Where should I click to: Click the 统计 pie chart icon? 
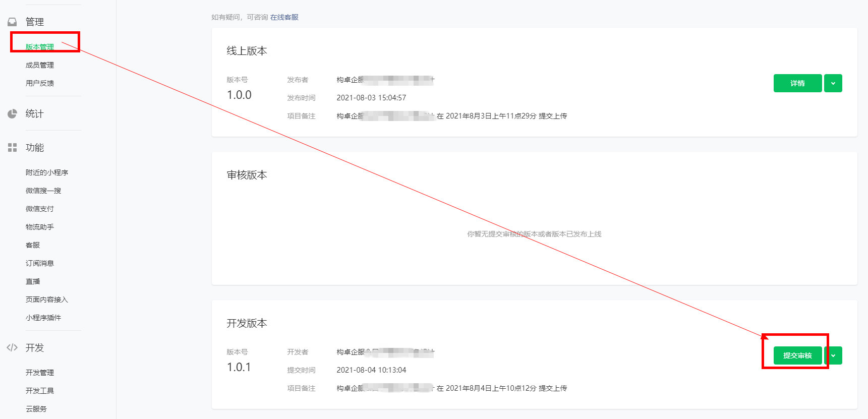[12, 114]
